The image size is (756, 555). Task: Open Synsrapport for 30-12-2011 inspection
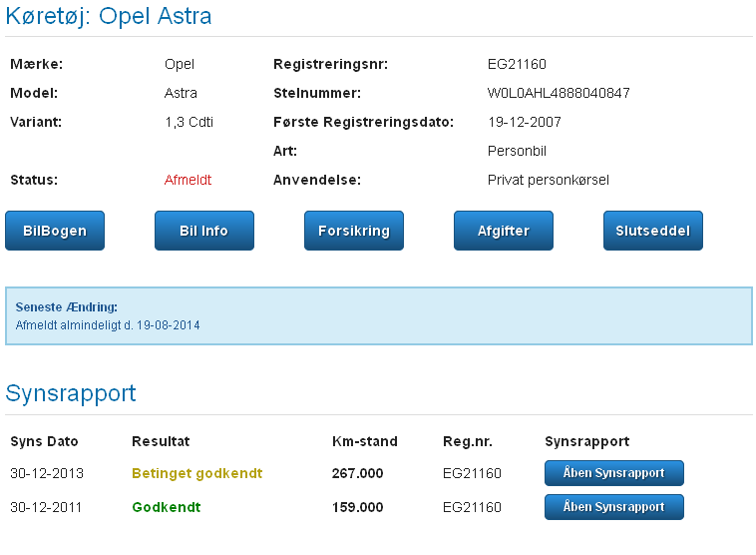coord(613,507)
